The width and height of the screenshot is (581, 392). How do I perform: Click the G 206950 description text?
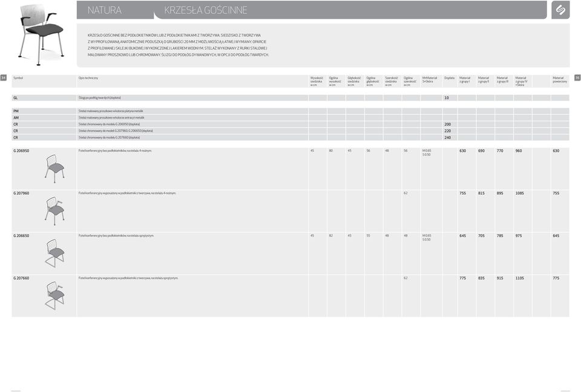coord(115,151)
